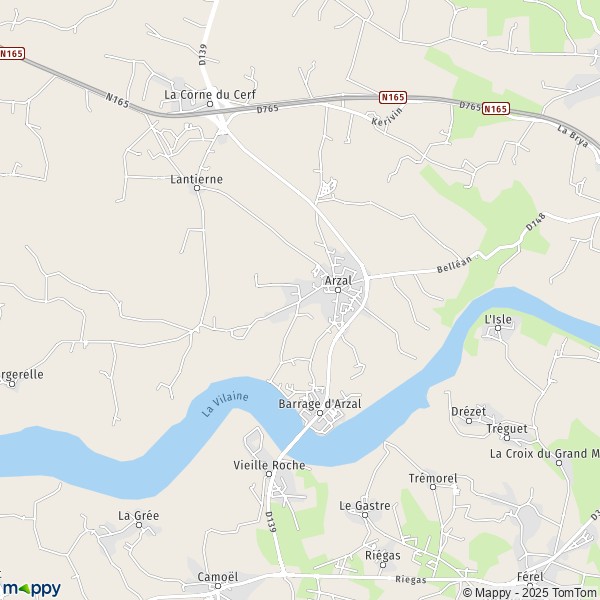The height and width of the screenshot is (600, 600).
Task: Open the Mappy TomTom copyright notice
Action: click(x=531, y=593)
